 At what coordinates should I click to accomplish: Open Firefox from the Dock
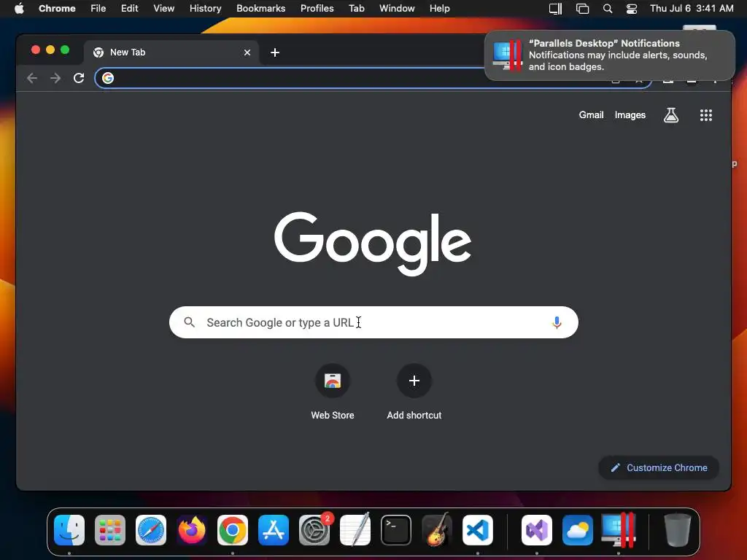[x=192, y=530]
